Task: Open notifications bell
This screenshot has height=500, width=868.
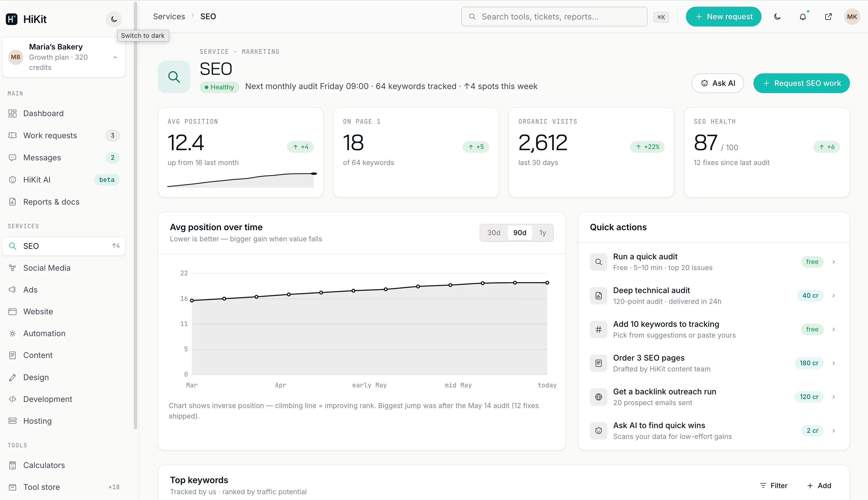Action: click(803, 17)
